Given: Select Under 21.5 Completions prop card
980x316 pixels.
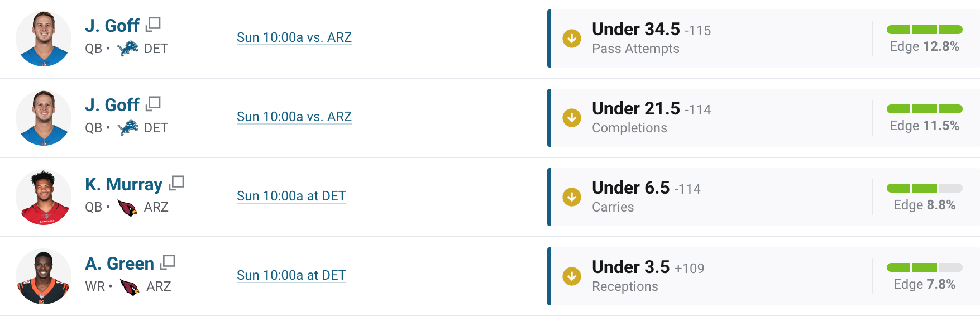Looking at the screenshot, I should pos(763,118).
